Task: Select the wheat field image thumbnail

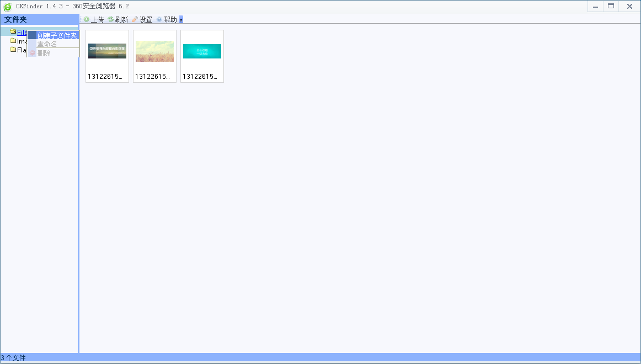Action: point(154,51)
